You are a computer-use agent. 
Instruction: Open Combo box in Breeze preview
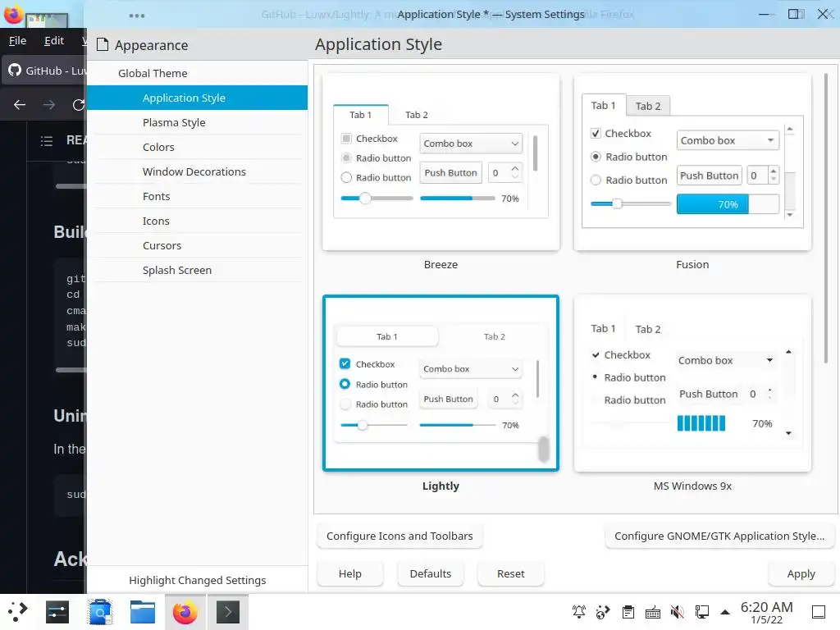click(471, 144)
